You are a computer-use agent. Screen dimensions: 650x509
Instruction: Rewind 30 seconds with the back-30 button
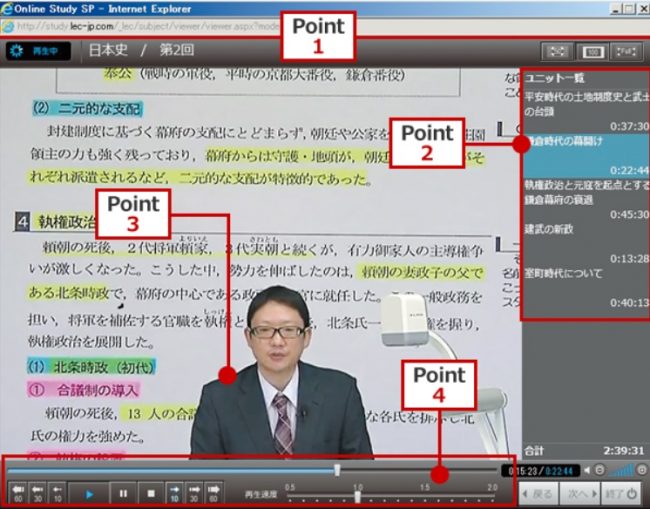tap(38, 493)
